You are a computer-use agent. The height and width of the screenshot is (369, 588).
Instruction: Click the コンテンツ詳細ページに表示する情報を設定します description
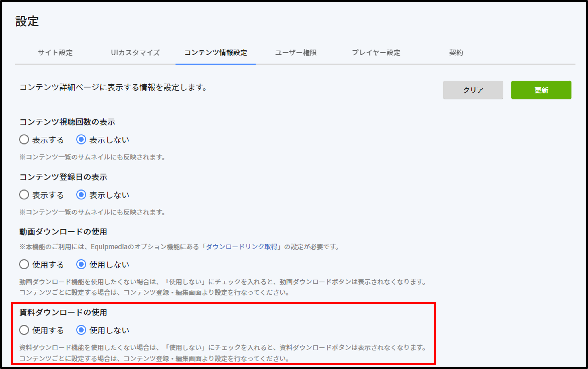[113, 87]
